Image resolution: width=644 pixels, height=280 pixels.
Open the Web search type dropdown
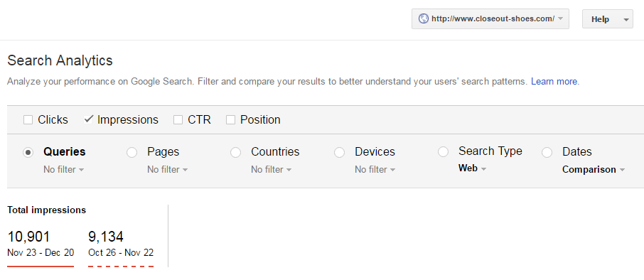[472, 168]
